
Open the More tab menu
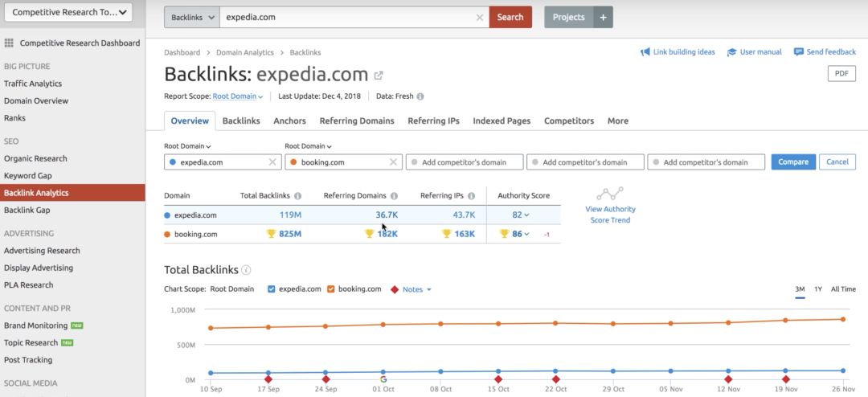pos(618,121)
